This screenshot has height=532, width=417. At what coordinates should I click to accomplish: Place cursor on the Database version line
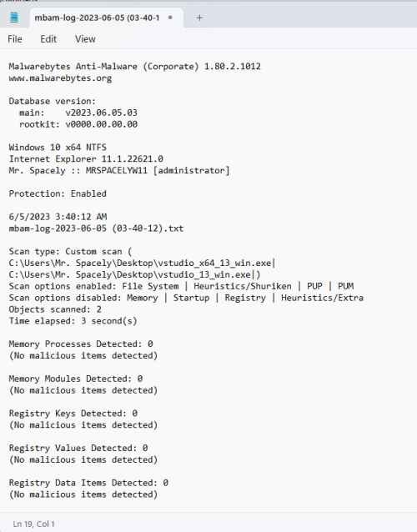coord(53,101)
